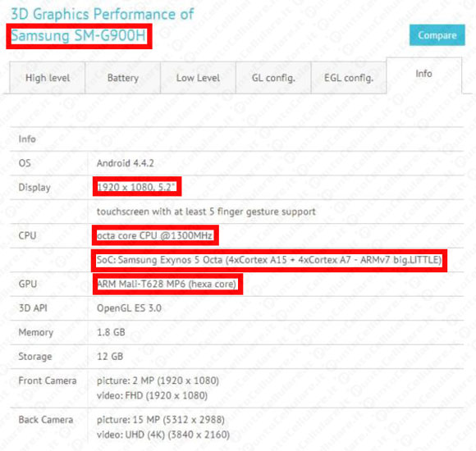The width and height of the screenshot is (476, 451).
Task: Select the '1920 x 1080, 5.2"' display value
Action: click(x=136, y=187)
